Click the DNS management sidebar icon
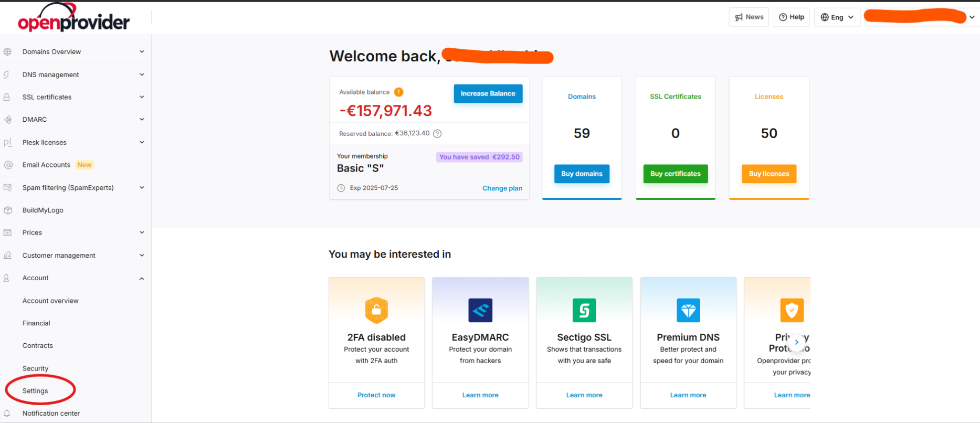The height and width of the screenshot is (423, 980). (x=7, y=75)
